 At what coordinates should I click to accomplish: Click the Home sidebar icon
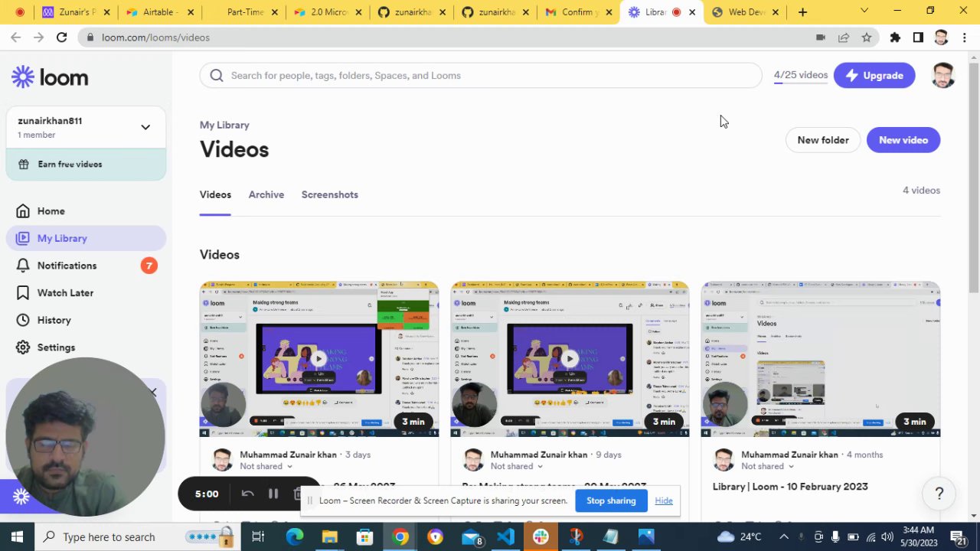click(x=23, y=211)
